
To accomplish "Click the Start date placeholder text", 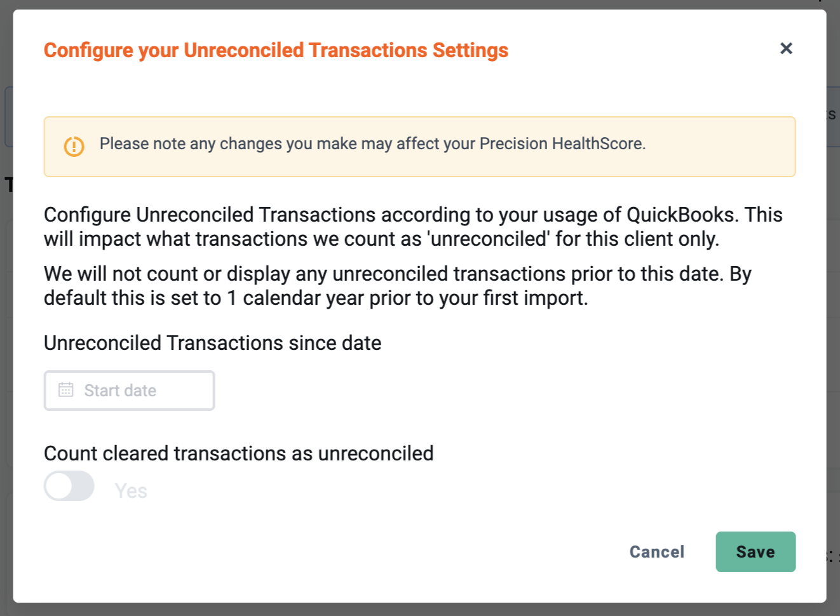I will [x=120, y=391].
